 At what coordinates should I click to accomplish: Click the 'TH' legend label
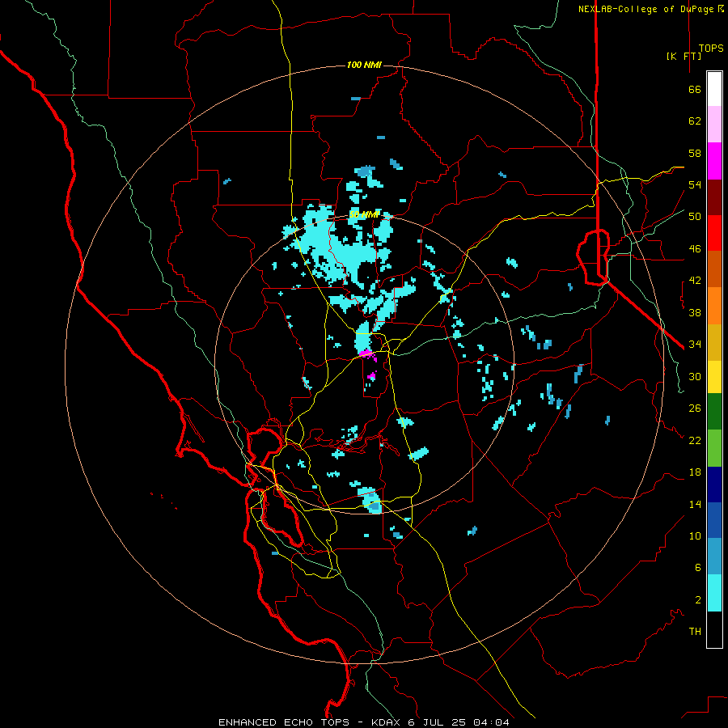point(695,632)
